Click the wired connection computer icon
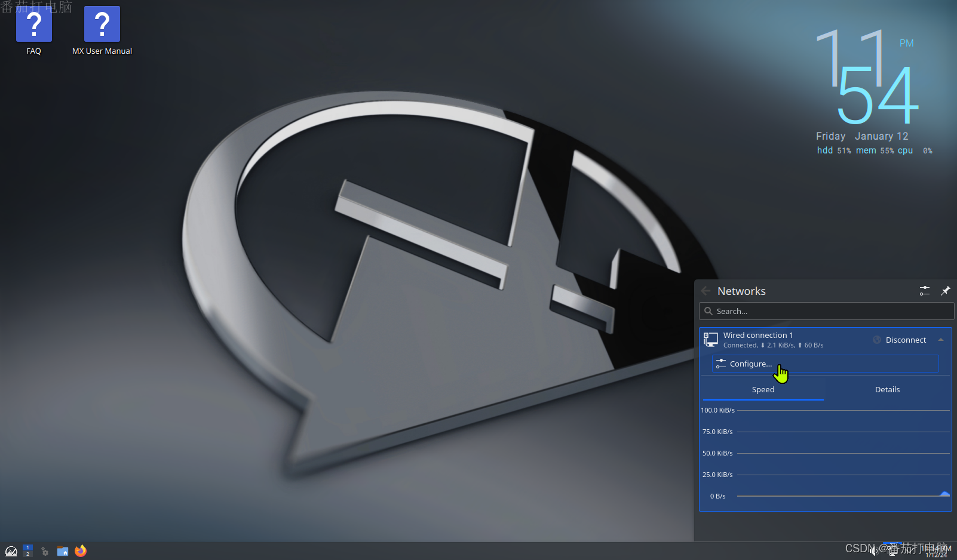The image size is (957, 560). pyautogui.click(x=711, y=340)
